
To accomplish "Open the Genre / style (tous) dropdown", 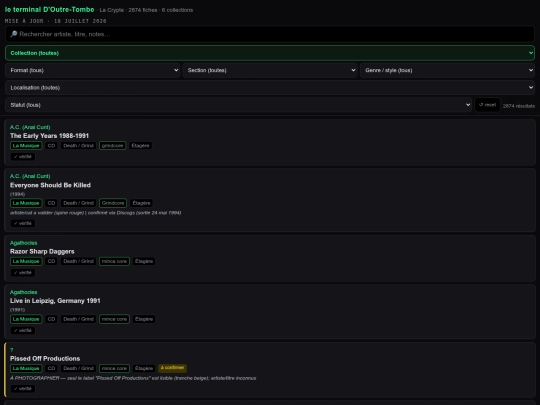I will (447, 70).
